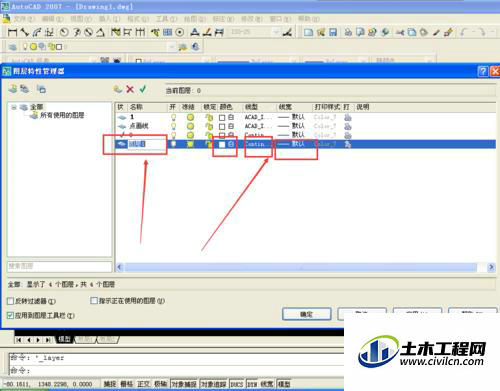Create a new property filter in layer dialog

[x=13, y=89]
